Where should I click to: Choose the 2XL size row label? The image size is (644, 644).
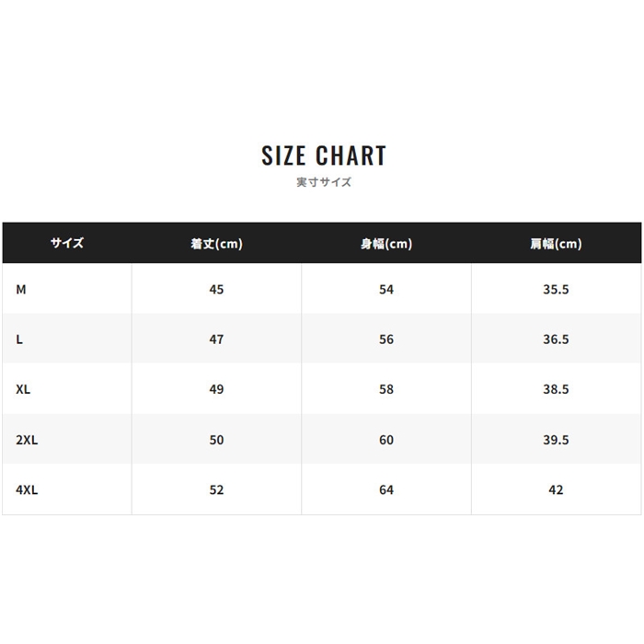click(27, 440)
